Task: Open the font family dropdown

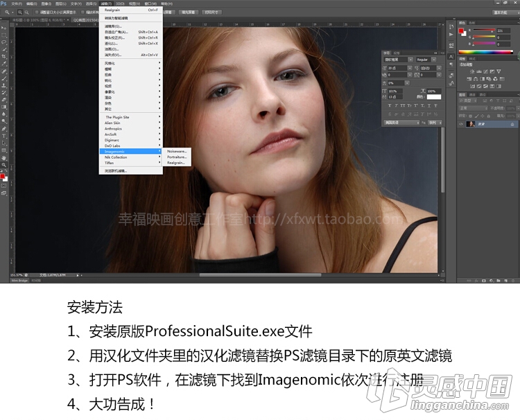Action: (410, 60)
